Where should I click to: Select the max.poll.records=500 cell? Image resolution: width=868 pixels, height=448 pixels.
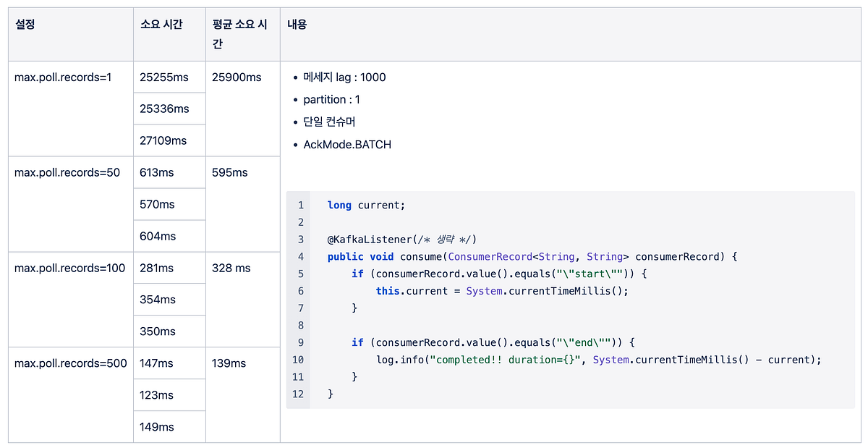coord(71,394)
